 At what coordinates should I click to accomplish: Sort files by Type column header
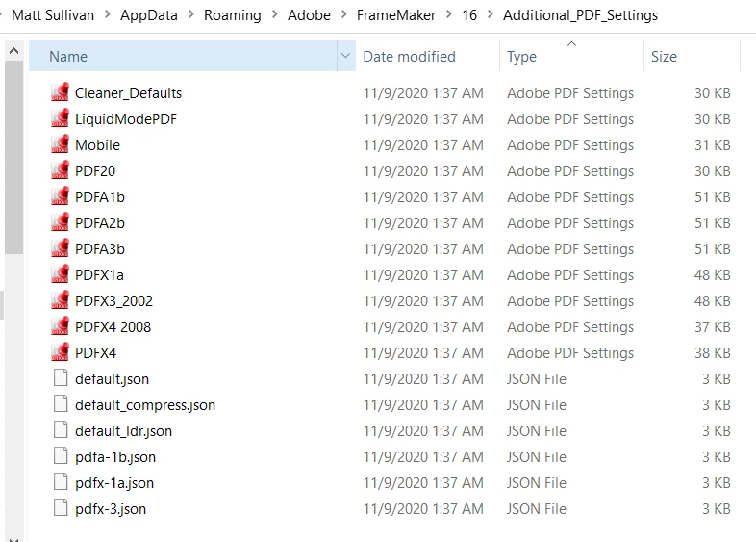[x=572, y=56]
